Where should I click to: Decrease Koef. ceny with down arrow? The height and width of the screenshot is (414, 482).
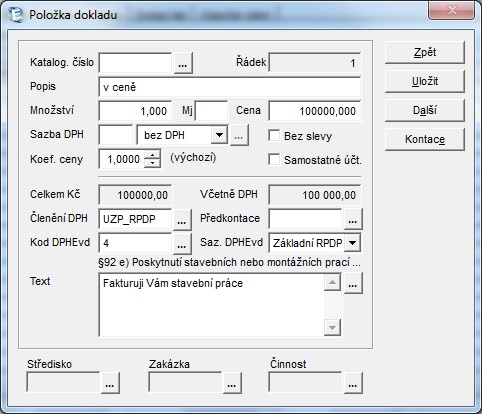pyautogui.click(x=152, y=163)
